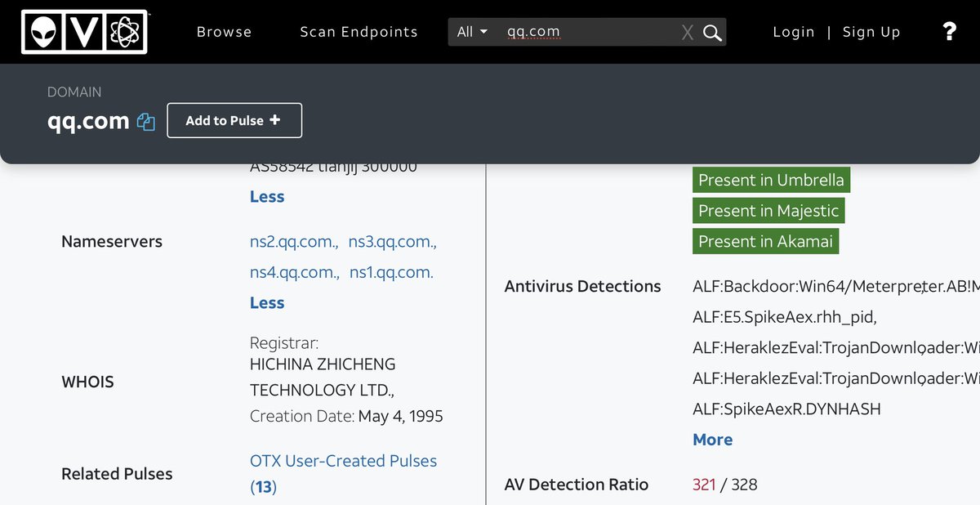Clear the search field with X
Screen dimensions: 980x505
688,33
